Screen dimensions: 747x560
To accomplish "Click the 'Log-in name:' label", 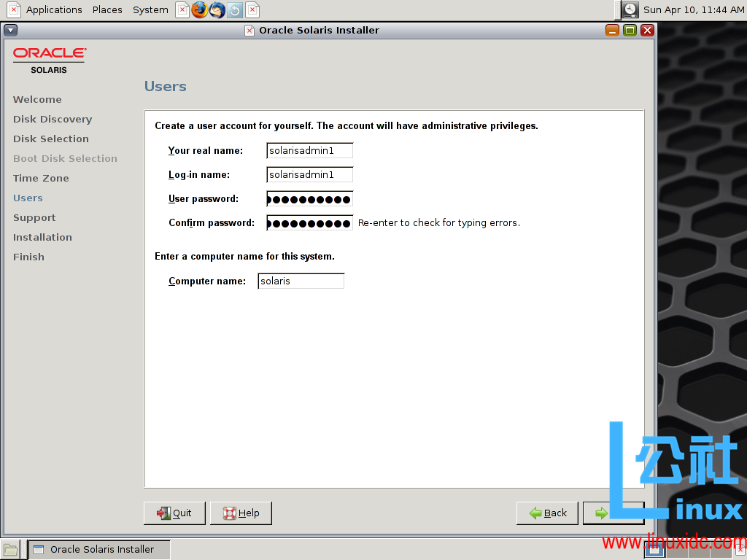I will coord(198,175).
